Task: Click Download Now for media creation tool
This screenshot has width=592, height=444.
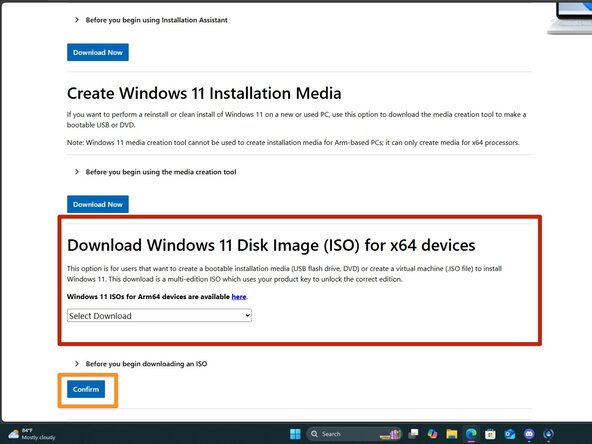Action: click(x=98, y=204)
